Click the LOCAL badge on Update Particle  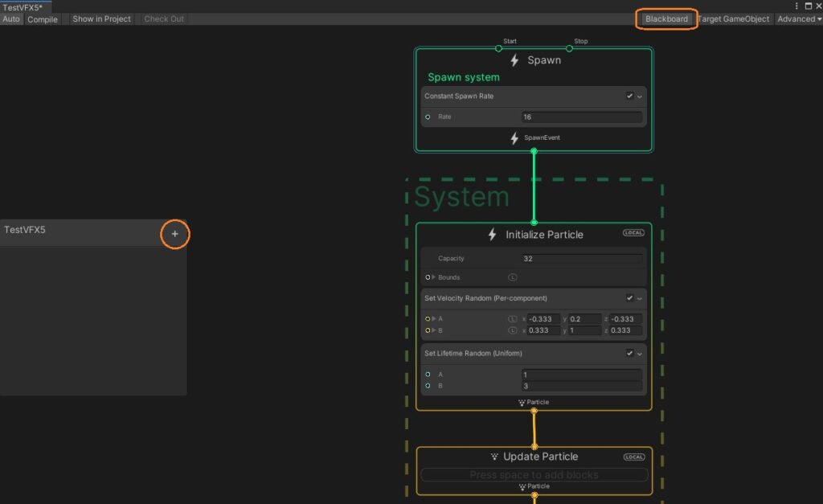[x=633, y=457]
